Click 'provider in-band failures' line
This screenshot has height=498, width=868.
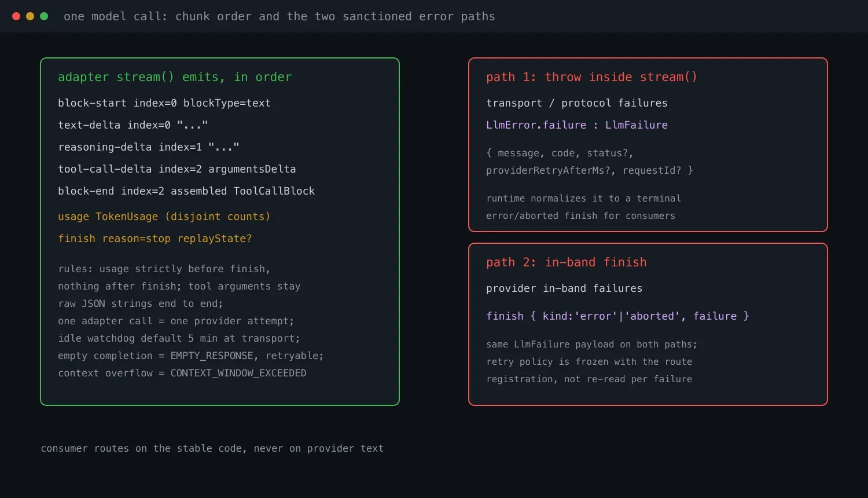pyautogui.click(x=564, y=288)
